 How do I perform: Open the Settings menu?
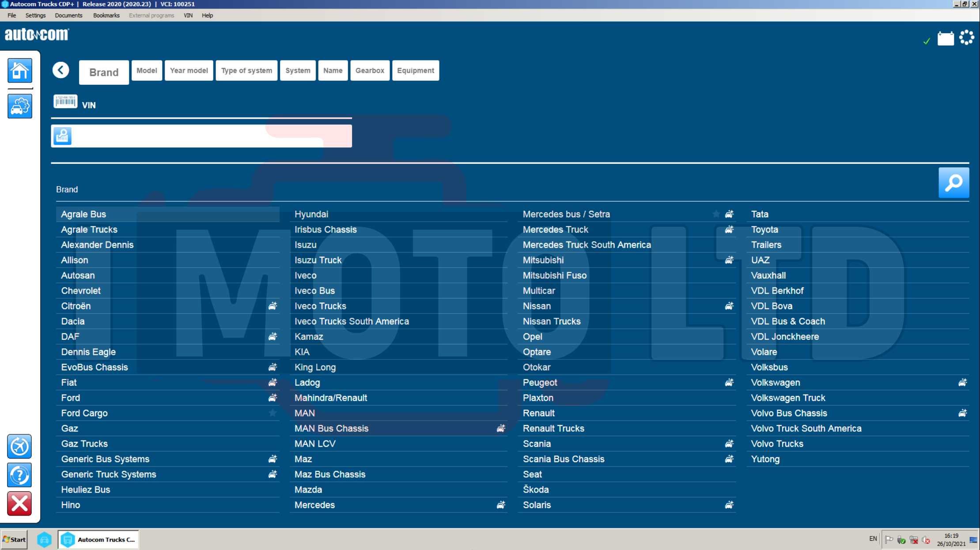click(x=35, y=15)
